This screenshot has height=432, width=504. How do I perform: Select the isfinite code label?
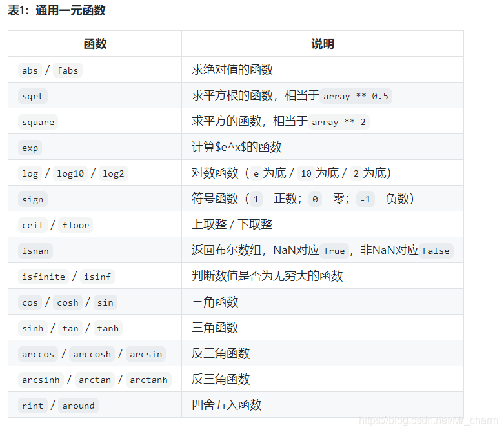click(43, 277)
